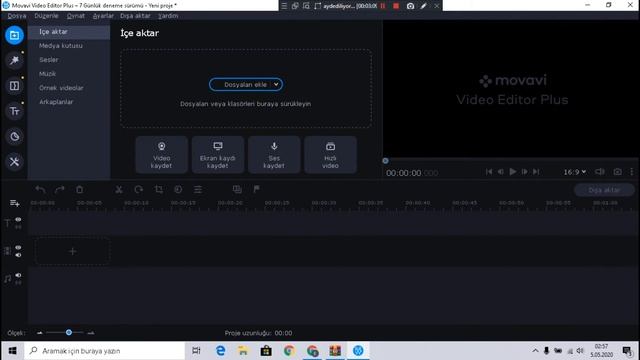Play the preview video
The image size is (640, 360).
(x=513, y=172)
